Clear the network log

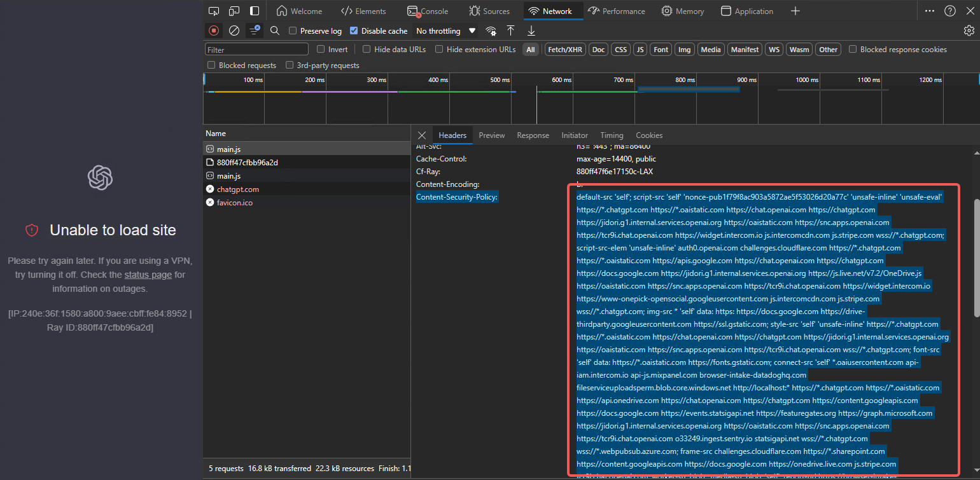coord(234,31)
